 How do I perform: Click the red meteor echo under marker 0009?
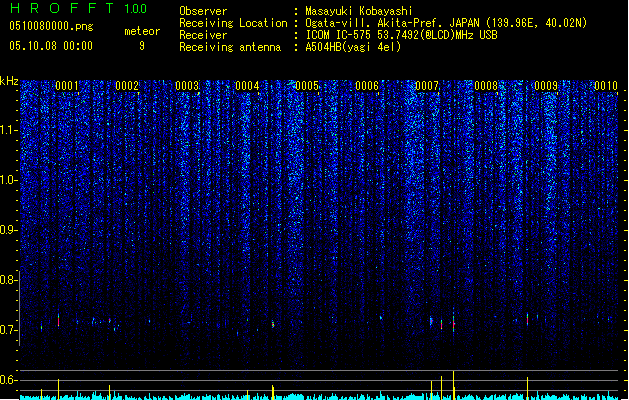528,319
